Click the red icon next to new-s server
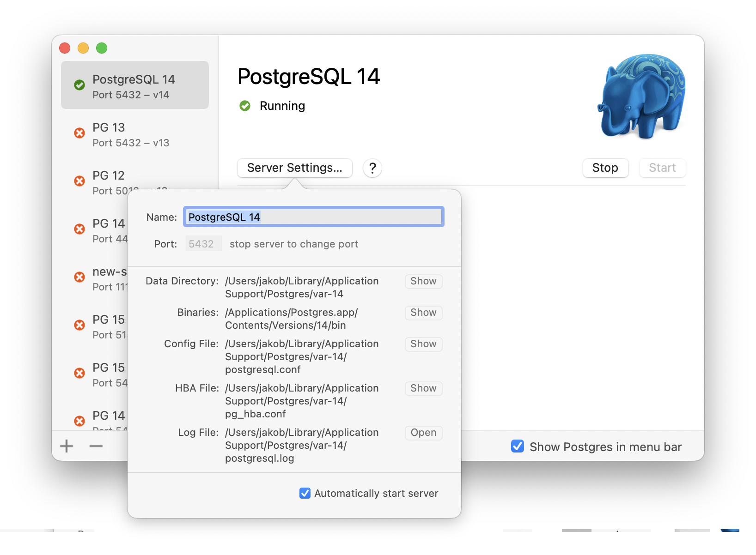 point(79,277)
